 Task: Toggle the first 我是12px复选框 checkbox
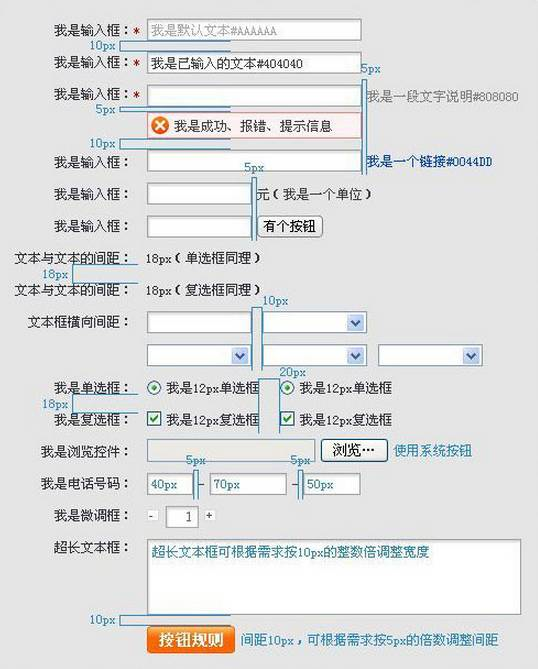(154, 419)
